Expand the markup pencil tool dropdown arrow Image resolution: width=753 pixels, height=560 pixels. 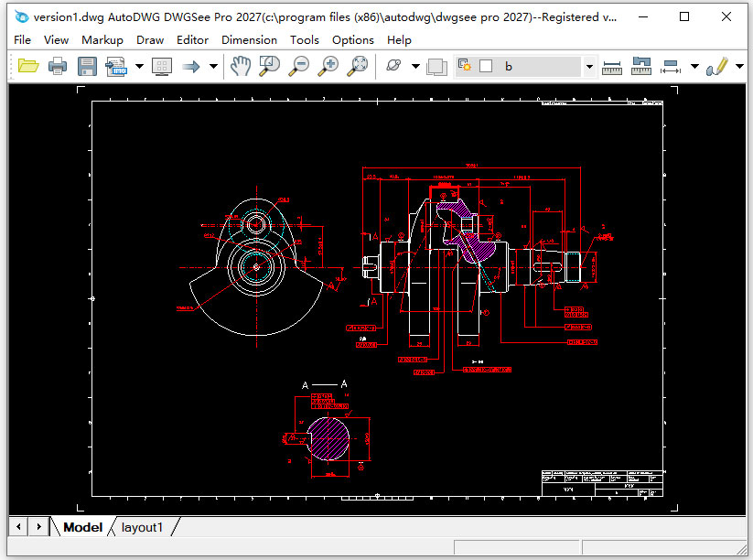click(739, 66)
